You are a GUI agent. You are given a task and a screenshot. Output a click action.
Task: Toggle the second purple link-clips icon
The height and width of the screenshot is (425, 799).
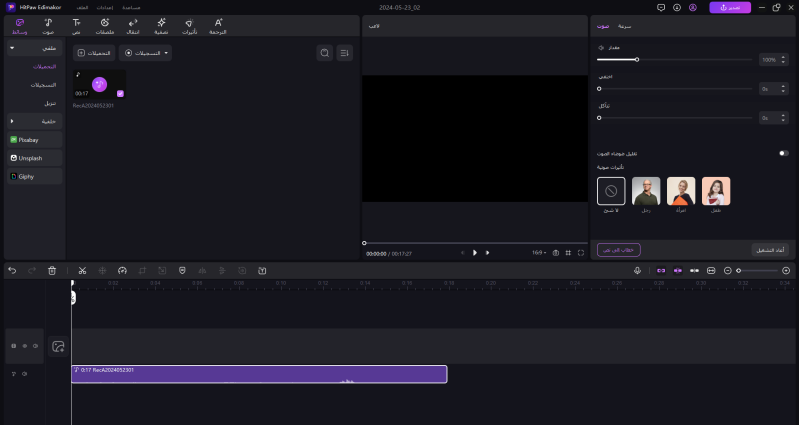pyautogui.click(x=678, y=271)
